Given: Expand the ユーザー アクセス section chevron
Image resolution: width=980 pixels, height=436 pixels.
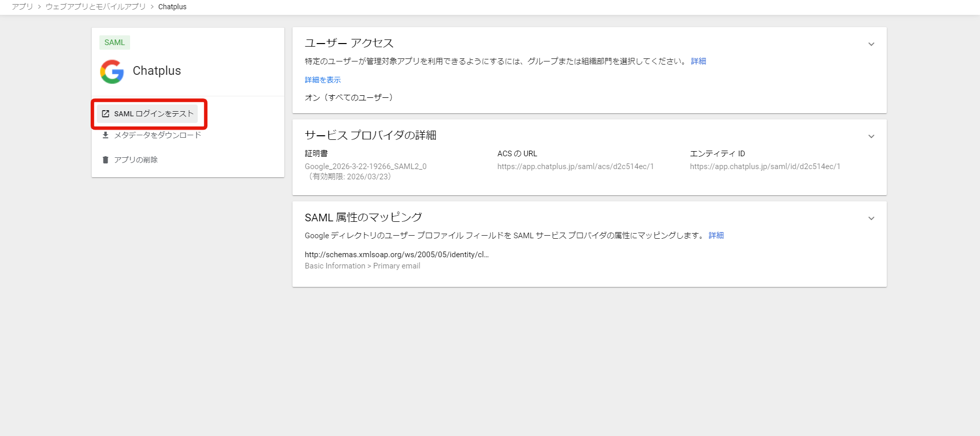Looking at the screenshot, I should click(871, 44).
